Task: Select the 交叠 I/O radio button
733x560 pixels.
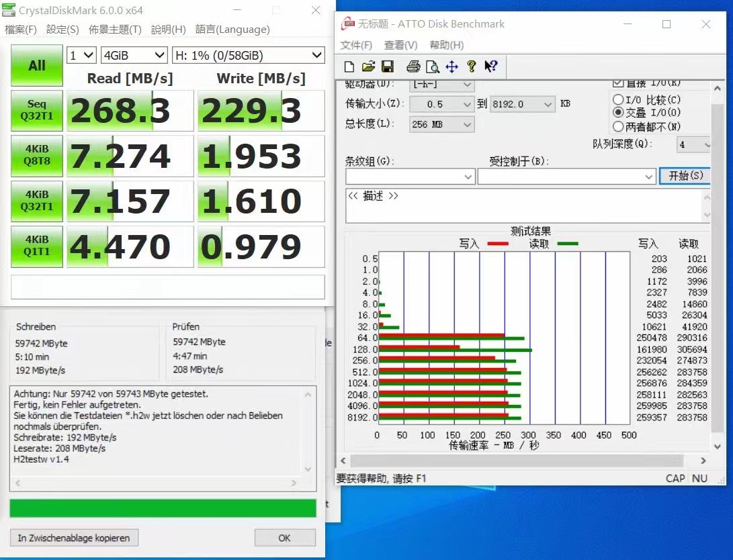Action: (x=618, y=113)
